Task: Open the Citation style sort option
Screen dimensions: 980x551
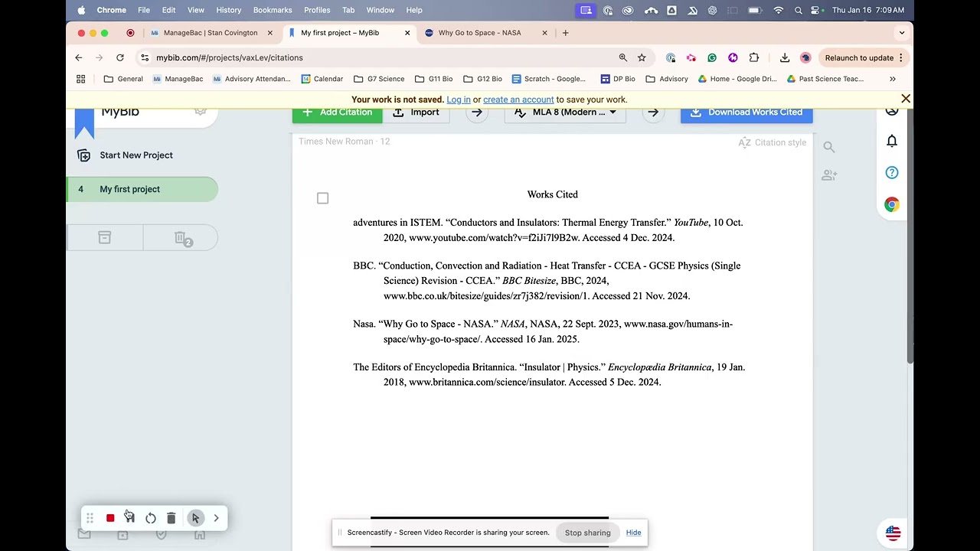Action: point(773,142)
